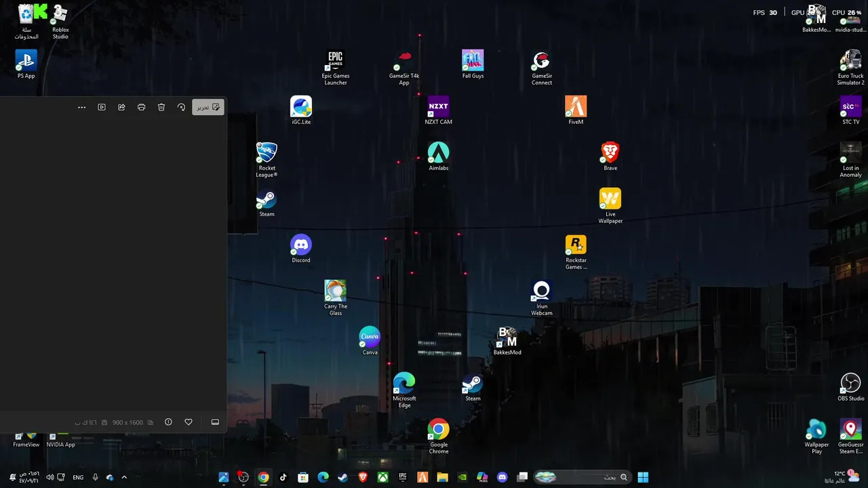Open the PS App desktop icon
Viewport: 868px width, 488px height.
point(26,64)
